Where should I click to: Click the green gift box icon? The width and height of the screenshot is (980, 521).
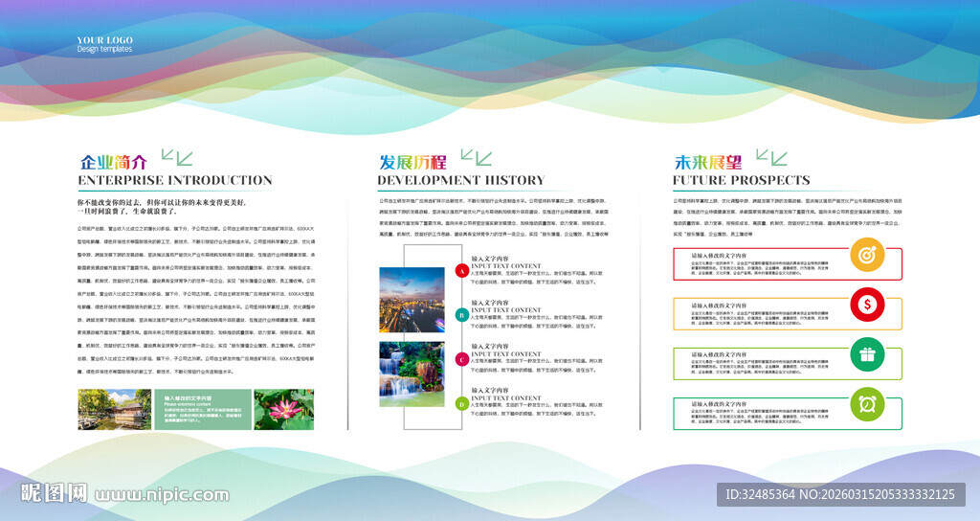pyautogui.click(x=867, y=354)
